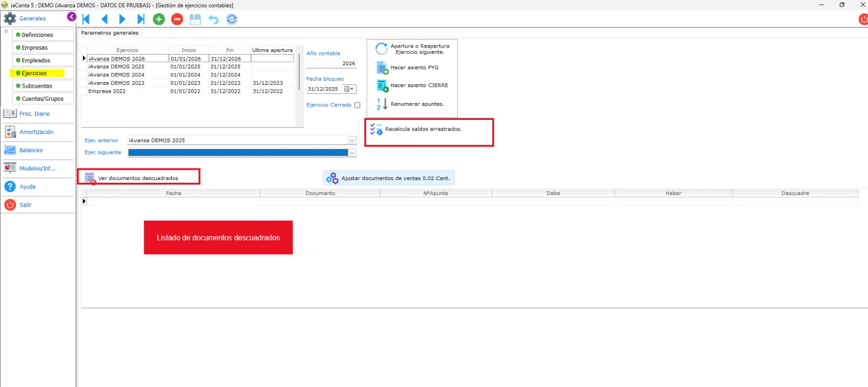Click the red power icon top right
Viewport: 868px width, 387px height.
click(x=863, y=19)
